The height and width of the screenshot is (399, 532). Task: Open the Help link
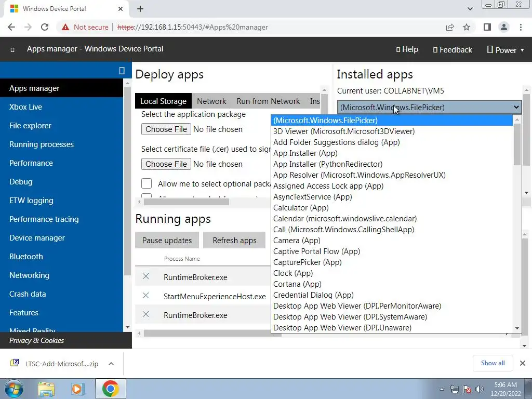[x=407, y=49]
